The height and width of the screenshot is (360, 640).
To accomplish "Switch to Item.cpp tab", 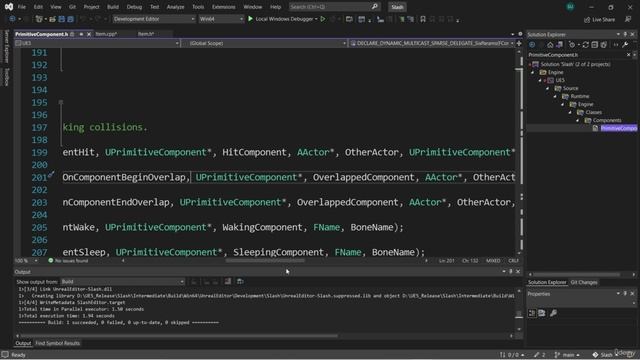I will point(106,34).
